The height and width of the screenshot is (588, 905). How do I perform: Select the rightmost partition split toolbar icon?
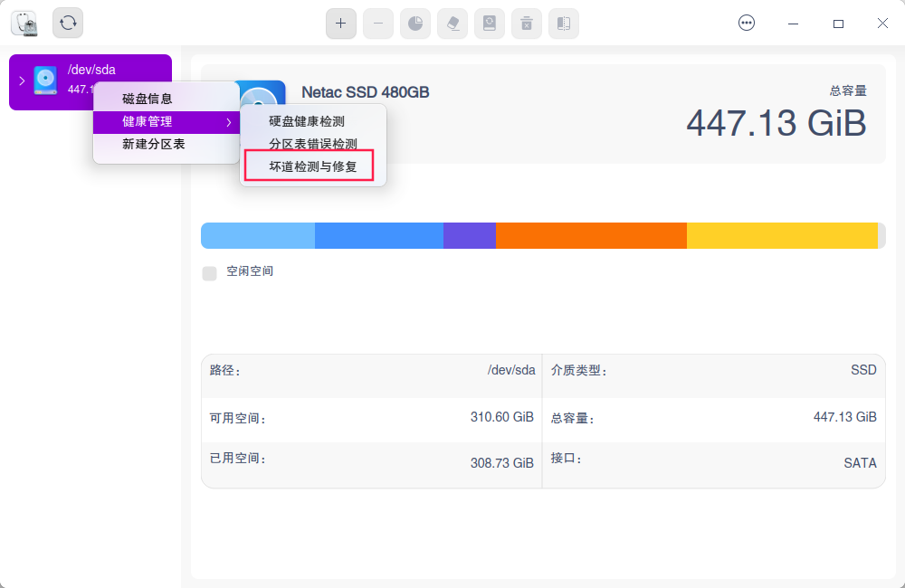tap(564, 24)
